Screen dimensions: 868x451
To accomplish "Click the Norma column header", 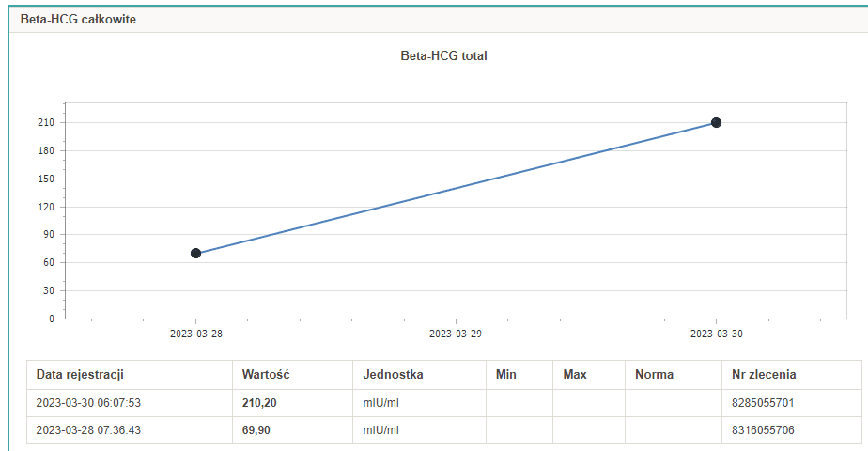I will click(x=654, y=375).
